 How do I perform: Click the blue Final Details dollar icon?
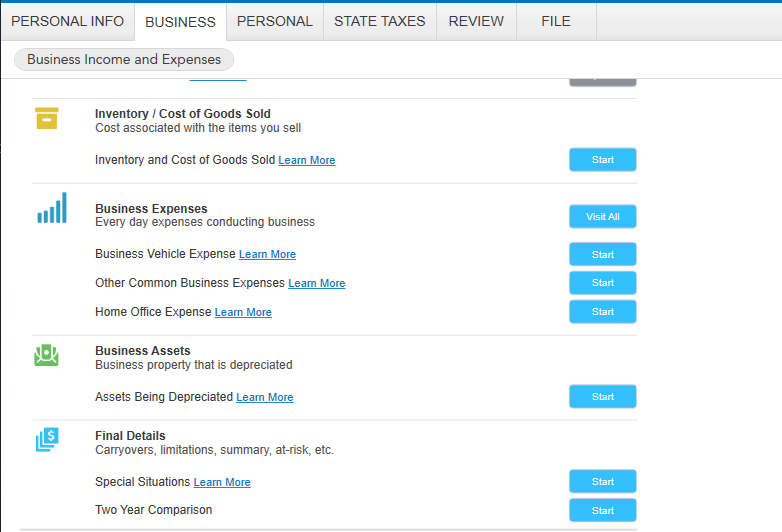[47, 439]
